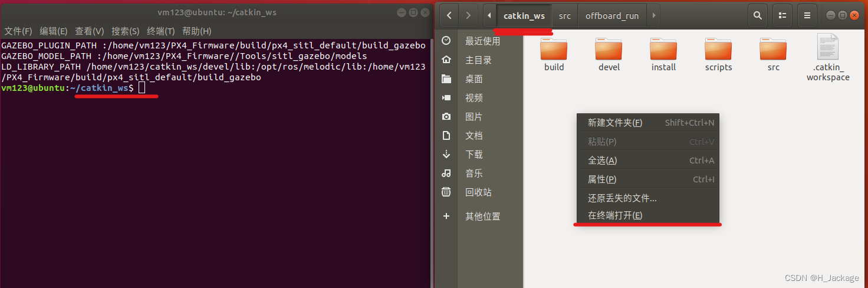Click the recent clock icon in sidebar

point(446,41)
